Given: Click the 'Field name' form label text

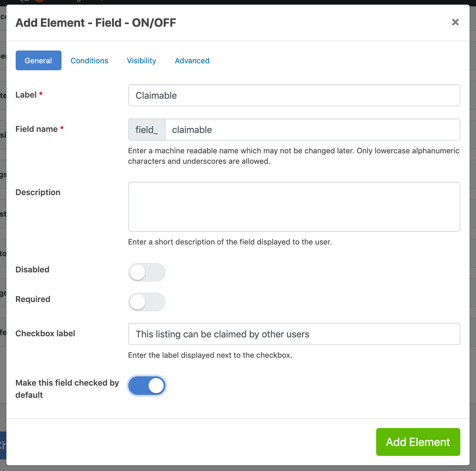Looking at the screenshot, I should (37, 129).
